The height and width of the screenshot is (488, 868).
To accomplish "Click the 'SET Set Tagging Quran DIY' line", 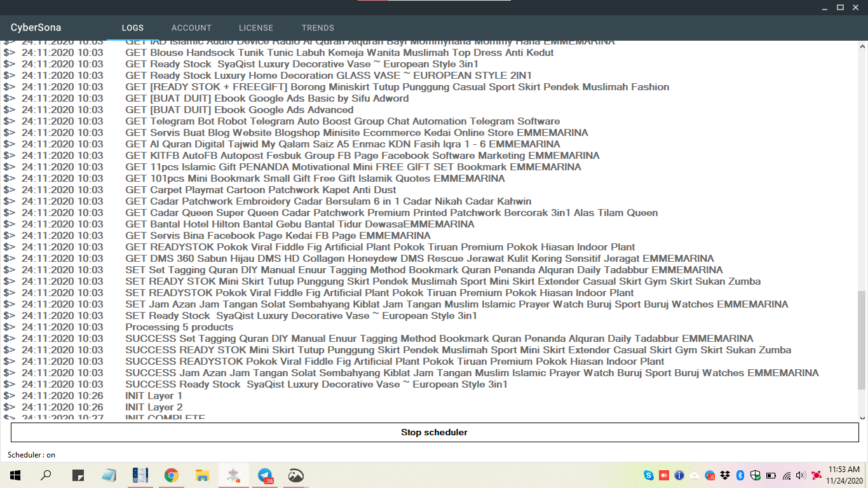I will point(424,270).
